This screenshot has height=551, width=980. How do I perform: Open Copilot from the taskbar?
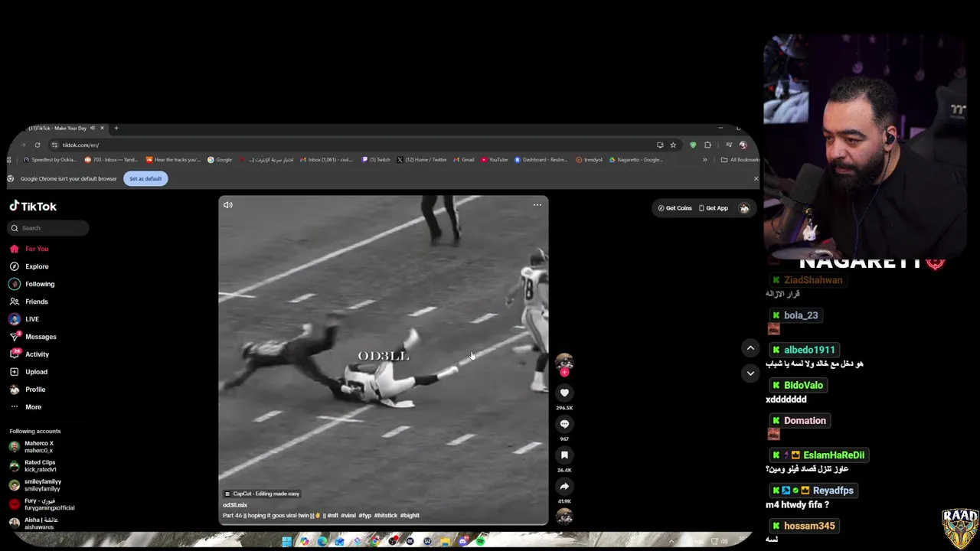305,542
